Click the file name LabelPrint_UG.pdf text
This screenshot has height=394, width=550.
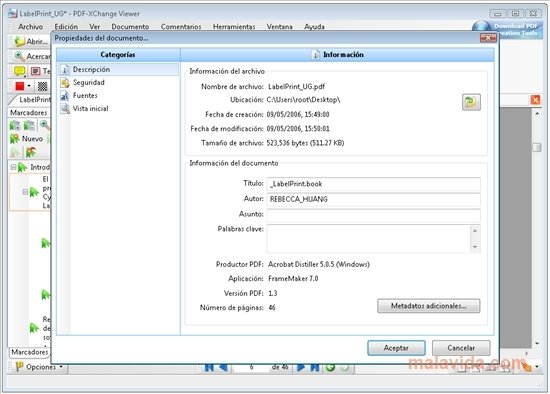[296, 87]
